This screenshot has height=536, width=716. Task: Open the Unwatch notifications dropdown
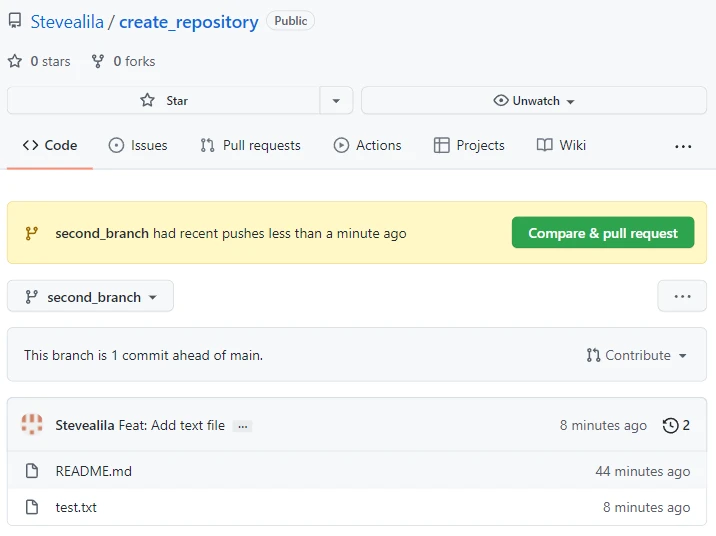click(535, 100)
